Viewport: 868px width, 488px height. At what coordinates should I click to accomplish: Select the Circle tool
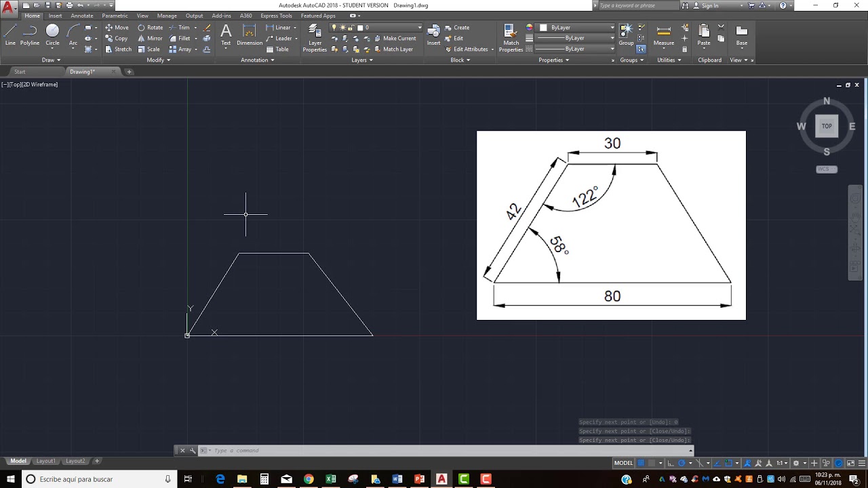click(x=52, y=35)
